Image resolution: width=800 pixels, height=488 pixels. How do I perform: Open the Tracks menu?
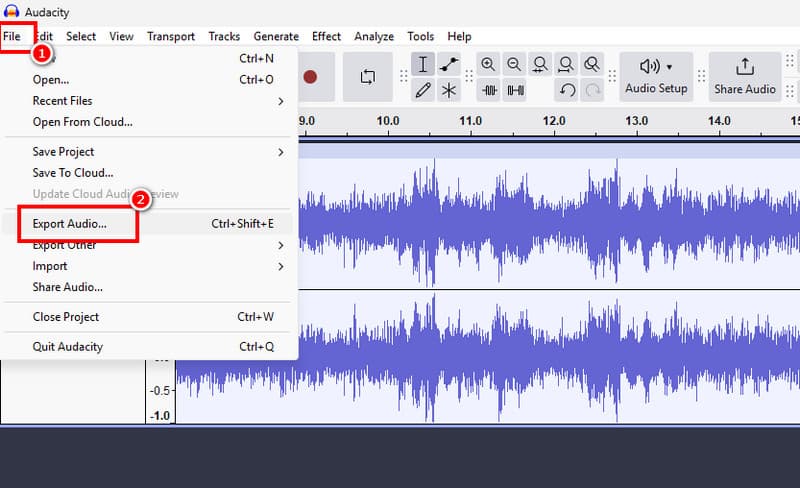pyautogui.click(x=224, y=37)
